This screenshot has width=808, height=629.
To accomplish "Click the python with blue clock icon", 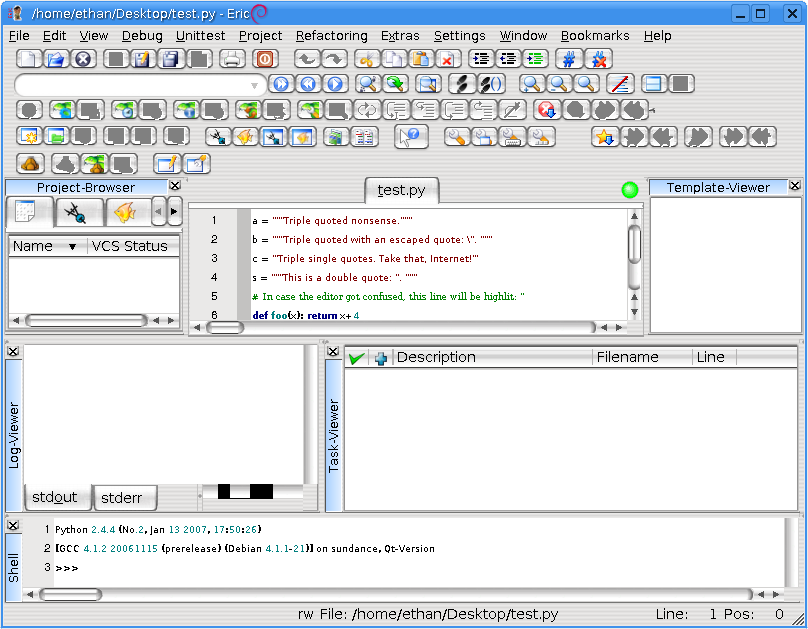I will click(x=124, y=110).
